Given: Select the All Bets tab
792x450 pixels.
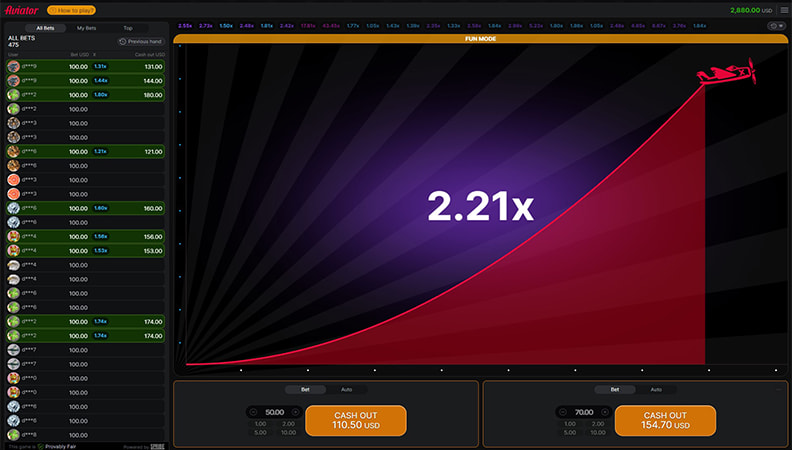Looking at the screenshot, I should (x=46, y=28).
